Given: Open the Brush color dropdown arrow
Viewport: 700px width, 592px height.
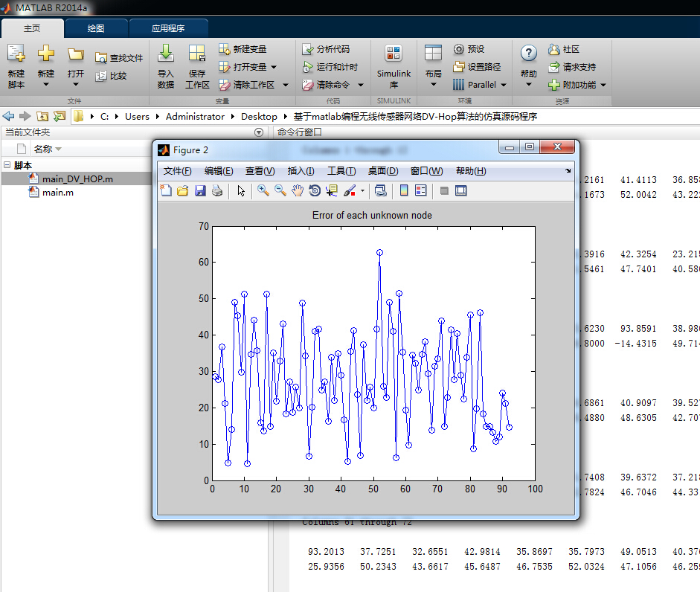Looking at the screenshot, I should tap(362, 190).
